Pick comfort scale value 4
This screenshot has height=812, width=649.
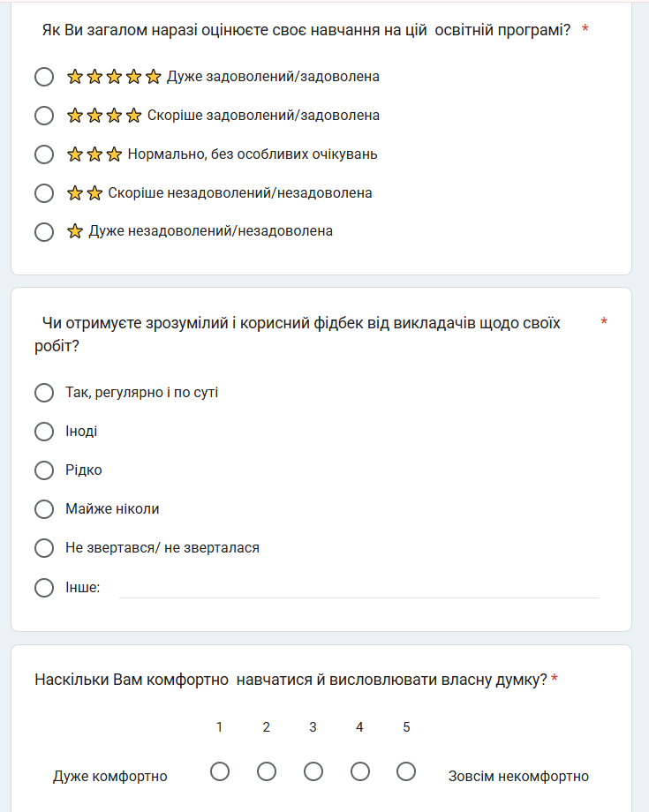click(360, 771)
